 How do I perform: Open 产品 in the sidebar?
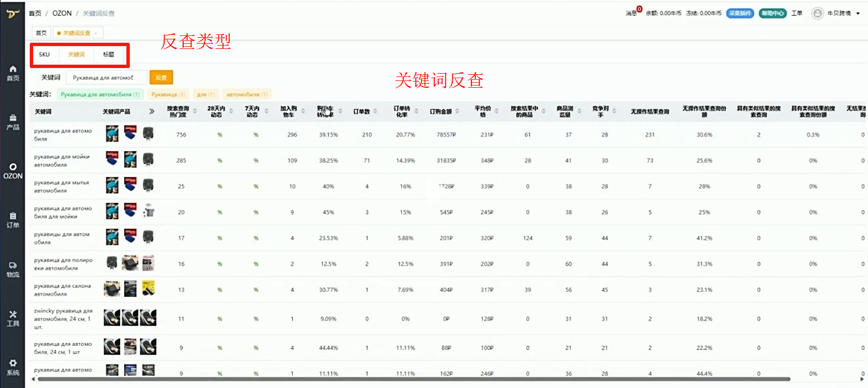click(x=12, y=122)
